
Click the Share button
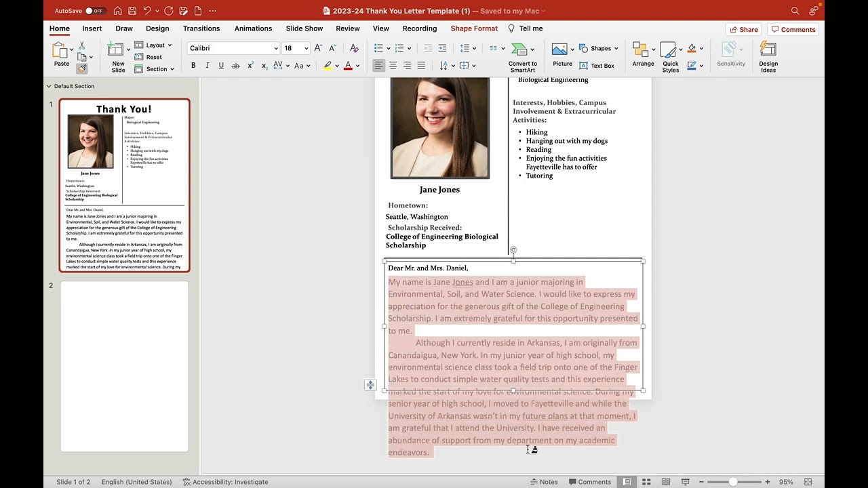coord(744,29)
